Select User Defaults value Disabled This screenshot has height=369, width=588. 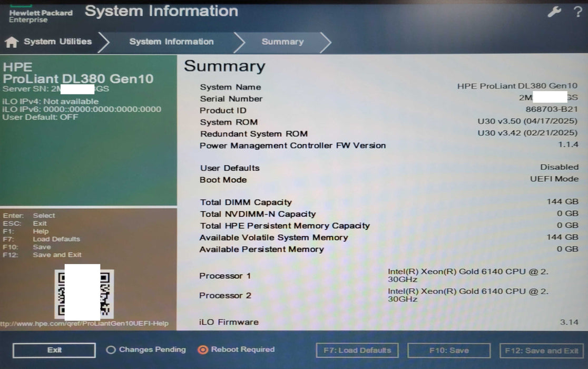click(559, 167)
